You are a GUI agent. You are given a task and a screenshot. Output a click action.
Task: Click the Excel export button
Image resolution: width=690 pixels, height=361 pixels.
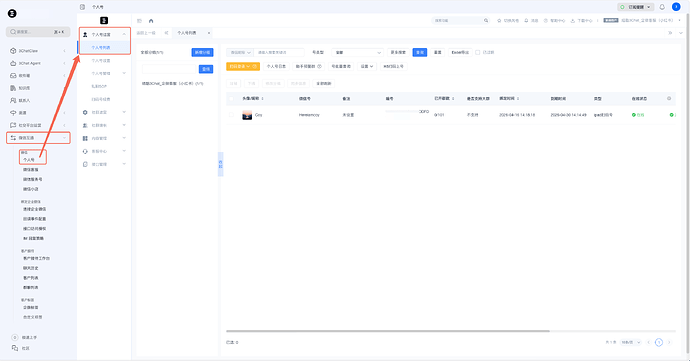[460, 52]
